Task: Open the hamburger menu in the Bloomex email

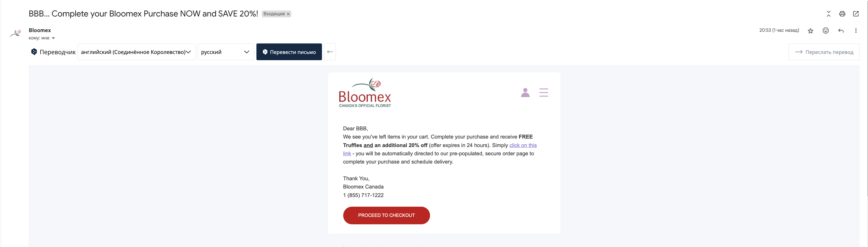Action: click(543, 93)
